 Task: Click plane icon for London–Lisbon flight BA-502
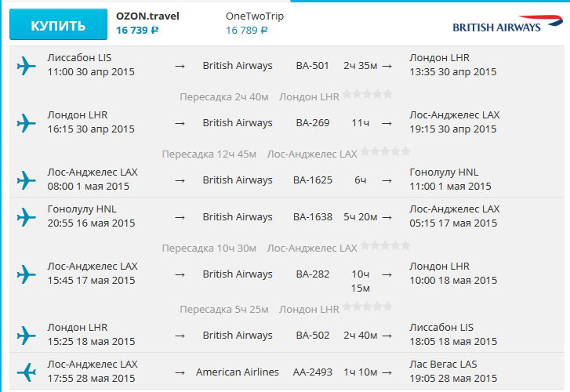[x=27, y=335]
